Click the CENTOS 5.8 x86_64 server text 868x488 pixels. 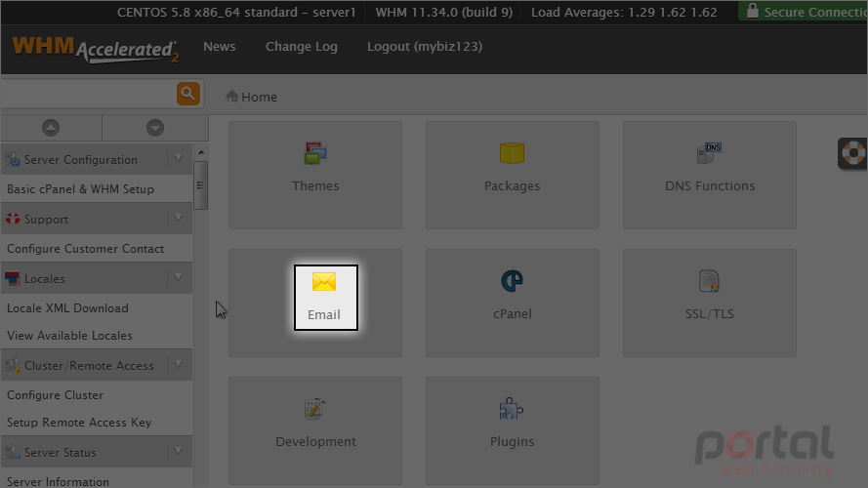(236, 12)
